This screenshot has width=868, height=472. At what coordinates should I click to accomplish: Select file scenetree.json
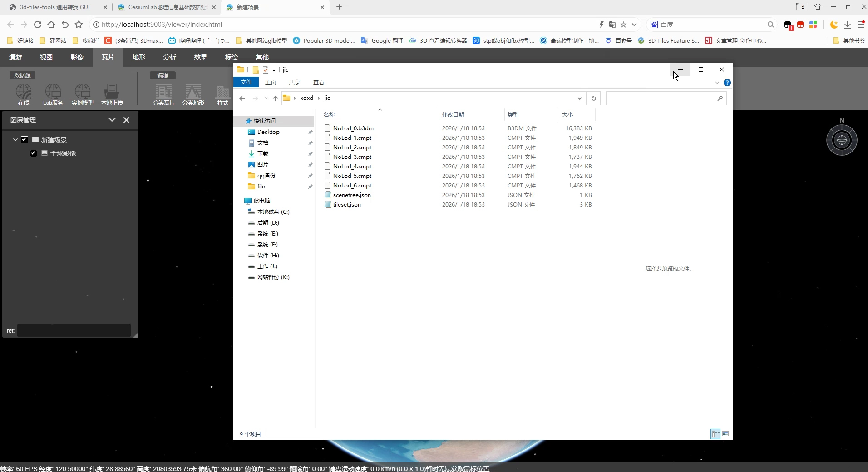[352, 195]
